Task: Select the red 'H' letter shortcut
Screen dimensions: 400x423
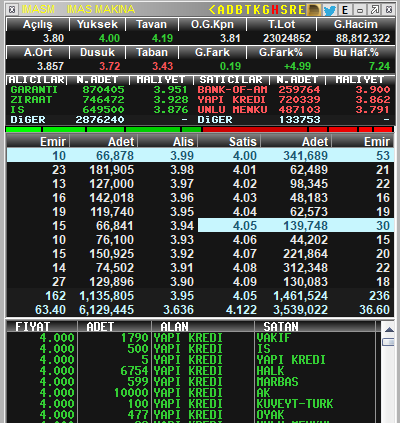Action: 275,10
